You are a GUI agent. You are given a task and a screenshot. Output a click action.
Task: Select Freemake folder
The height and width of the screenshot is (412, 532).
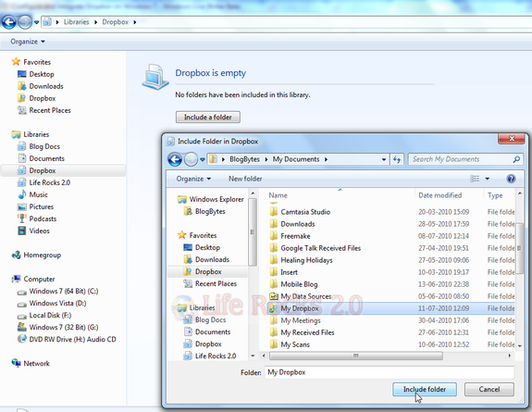coord(295,236)
